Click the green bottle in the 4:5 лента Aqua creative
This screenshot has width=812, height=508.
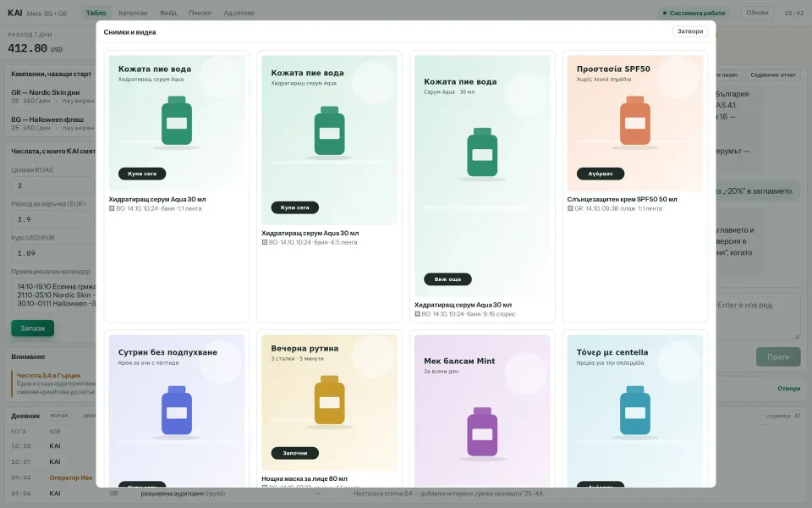[329, 130]
